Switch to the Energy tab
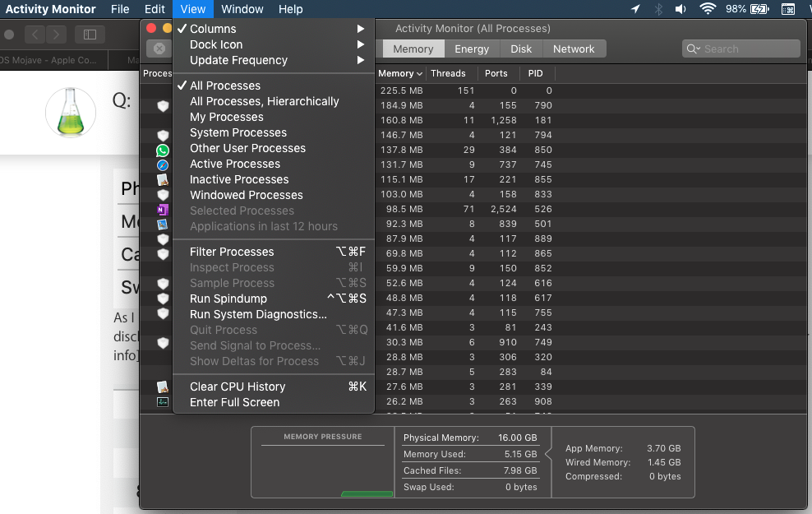The image size is (812, 514). (472, 49)
